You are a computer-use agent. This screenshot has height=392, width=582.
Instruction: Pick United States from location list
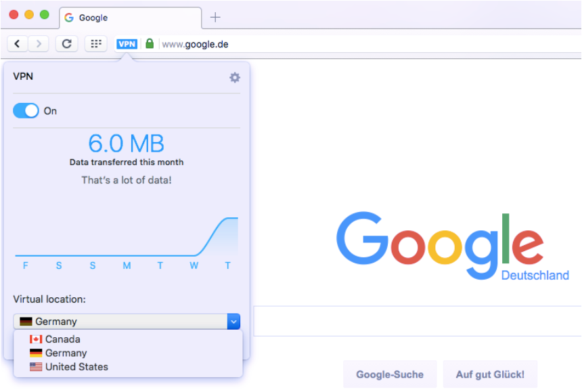coord(128,367)
